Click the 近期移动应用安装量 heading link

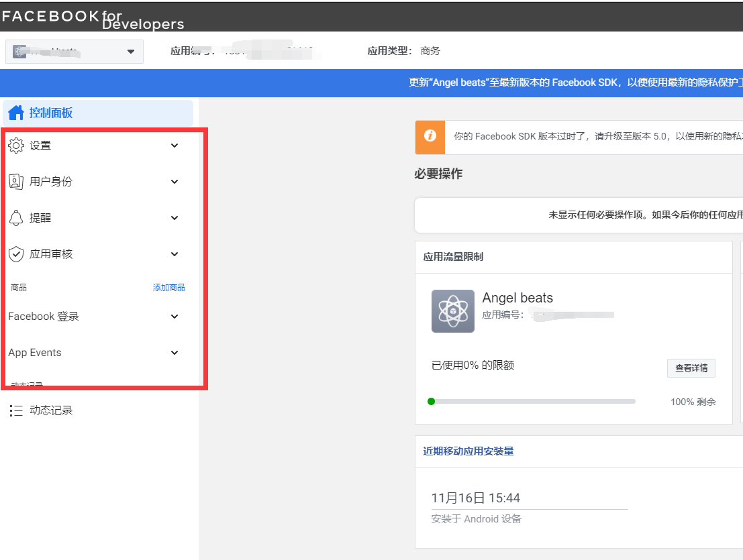pos(468,451)
